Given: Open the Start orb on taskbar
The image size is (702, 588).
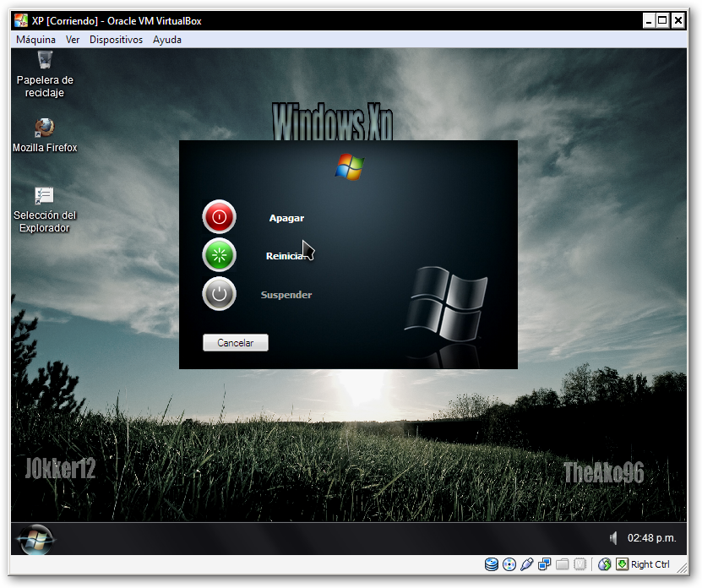Looking at the screenshot, I should (35, 539).
